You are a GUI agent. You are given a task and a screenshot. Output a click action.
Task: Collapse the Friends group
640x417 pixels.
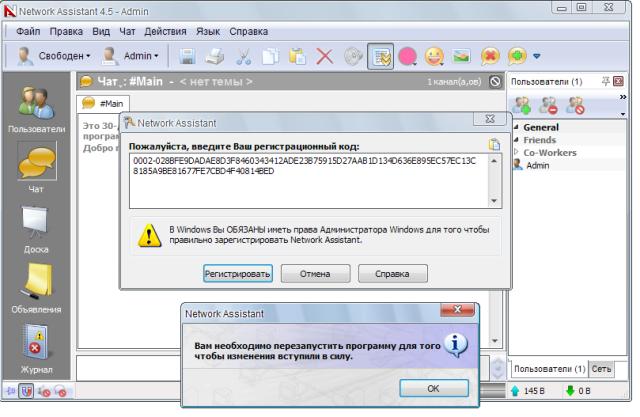coord(516,140)
